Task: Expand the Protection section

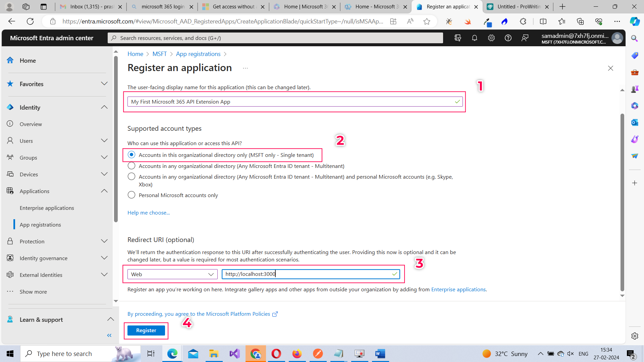Action: (104, 241)
